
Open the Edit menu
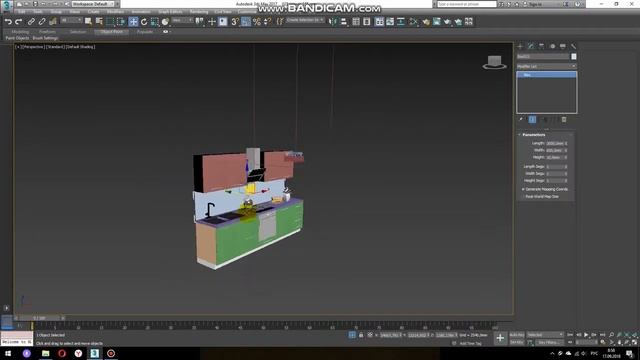(22, 12)
